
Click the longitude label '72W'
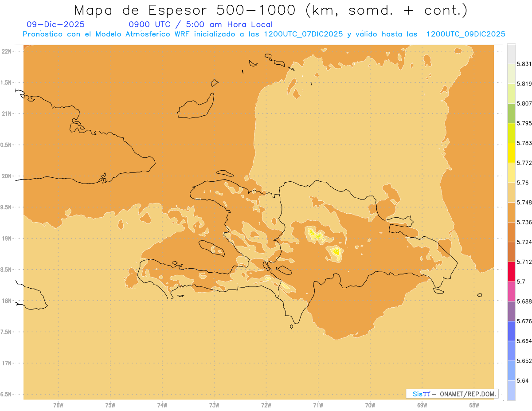click(x=266, y=405)
